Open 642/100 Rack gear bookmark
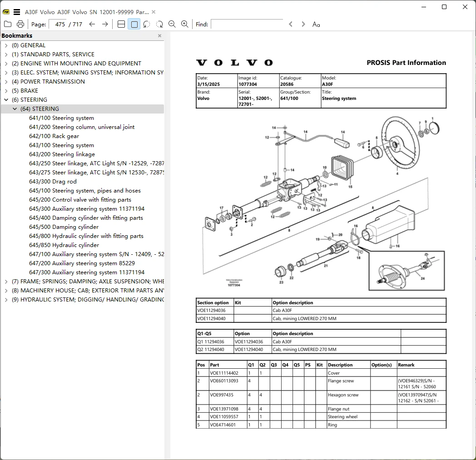The image size is (476, 460). (54, 136)
